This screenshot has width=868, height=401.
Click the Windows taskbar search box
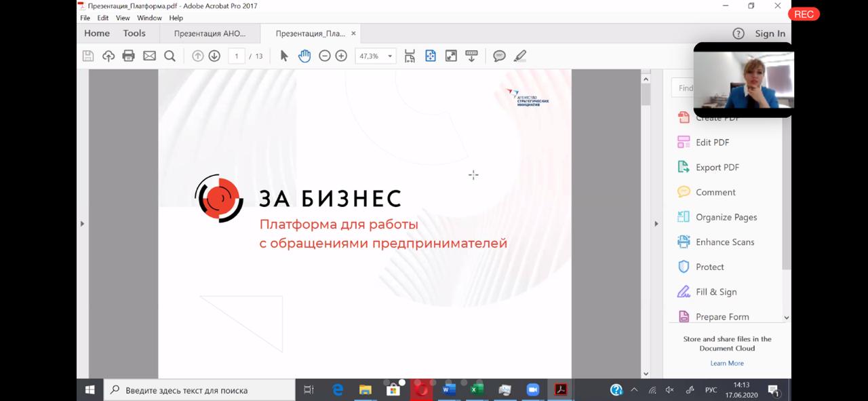(x=199, y=390)
